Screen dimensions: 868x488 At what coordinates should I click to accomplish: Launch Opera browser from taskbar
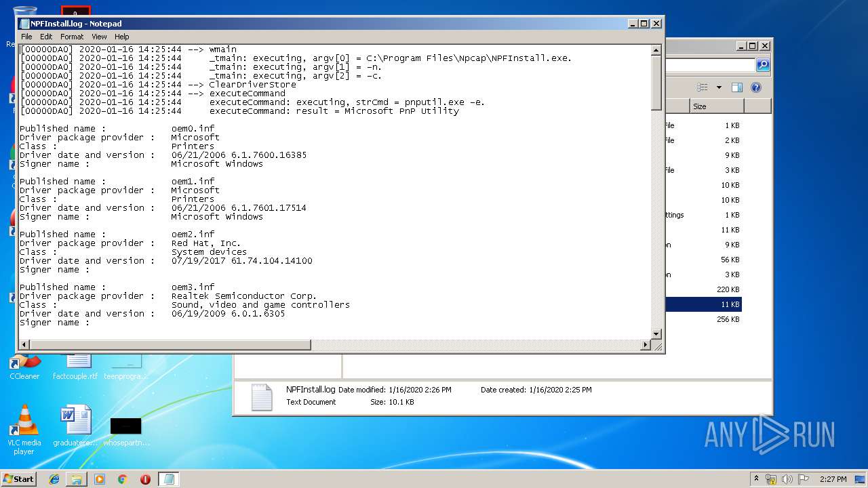coord(145,479)
